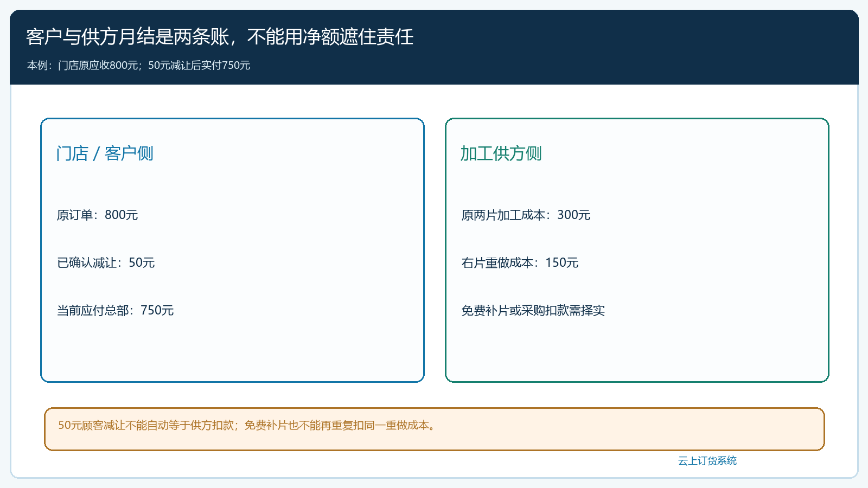Click the 加工供方侧 panel heading
Viewport: 868px width, 488px height.
point(501,153)
